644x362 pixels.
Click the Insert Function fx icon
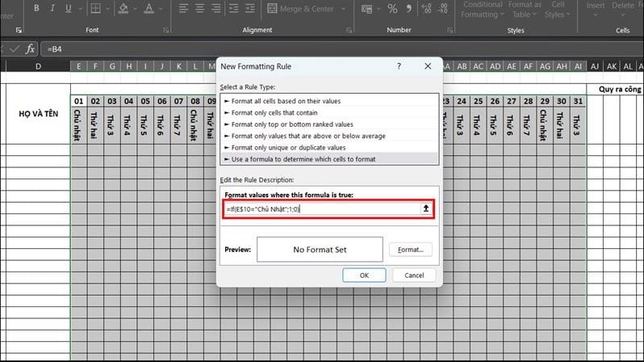click(x=30, y=49)
